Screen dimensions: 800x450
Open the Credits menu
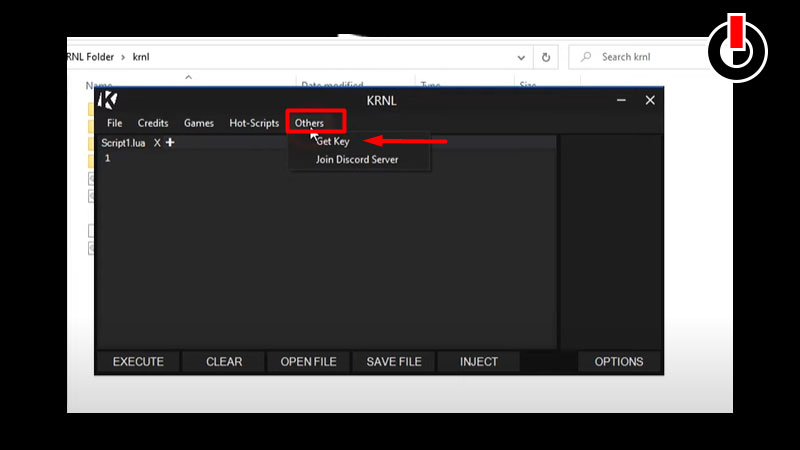coord(153,123)
